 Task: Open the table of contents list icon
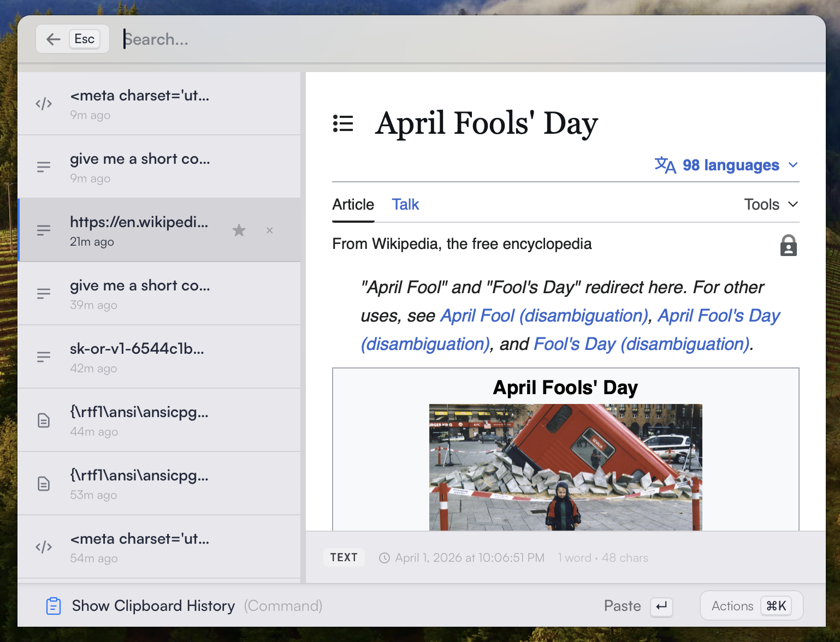(343, 123)
